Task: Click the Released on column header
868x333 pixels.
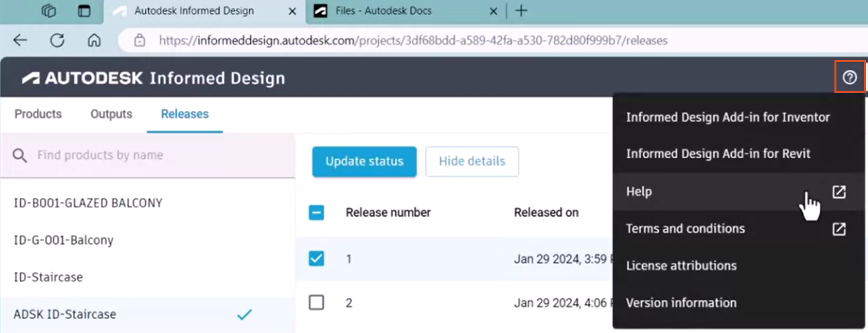Action: [546, 213]
